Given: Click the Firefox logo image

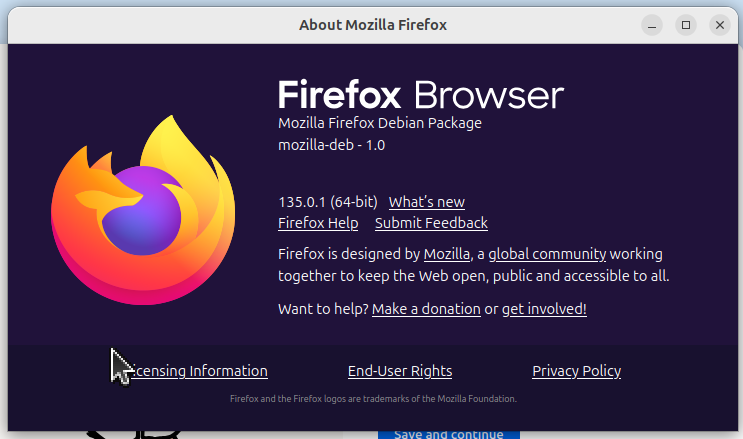Looking at the screenshot, I should point(143,210).
